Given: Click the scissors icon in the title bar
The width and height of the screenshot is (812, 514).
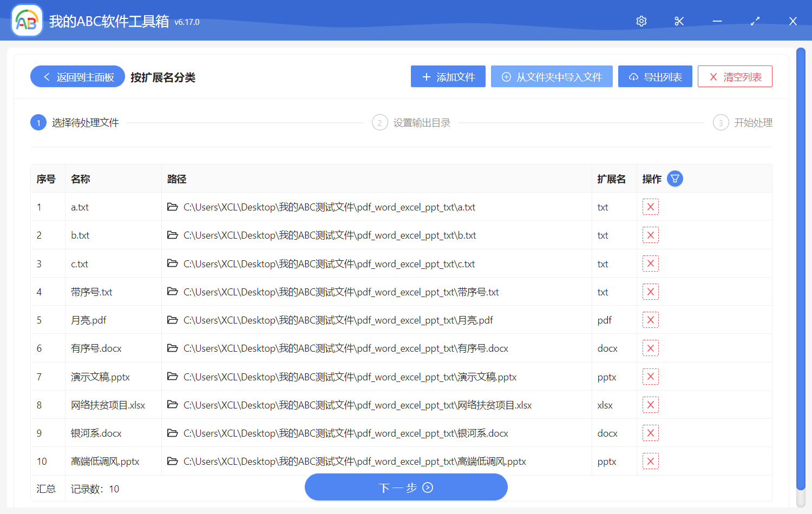Looking at the screenshot, I should [679, 21].
